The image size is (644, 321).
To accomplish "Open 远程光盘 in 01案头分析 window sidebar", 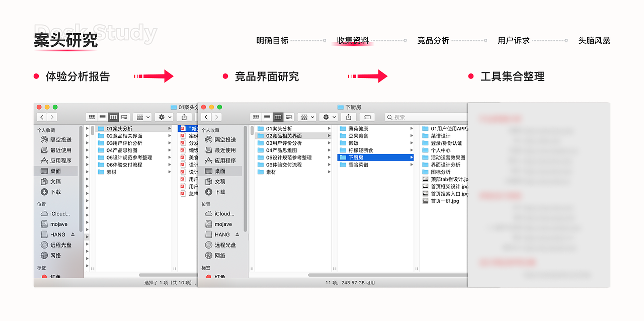I will [56, 245].
